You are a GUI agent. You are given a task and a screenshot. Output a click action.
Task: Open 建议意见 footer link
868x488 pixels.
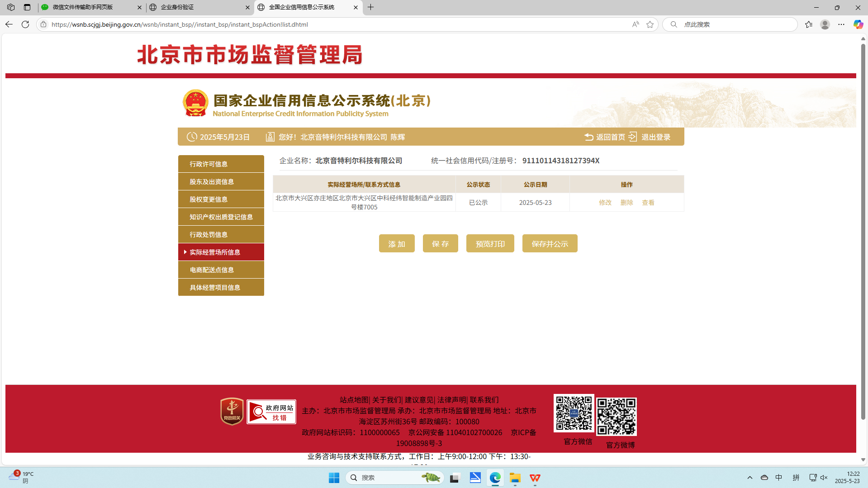tap(419, 400)
